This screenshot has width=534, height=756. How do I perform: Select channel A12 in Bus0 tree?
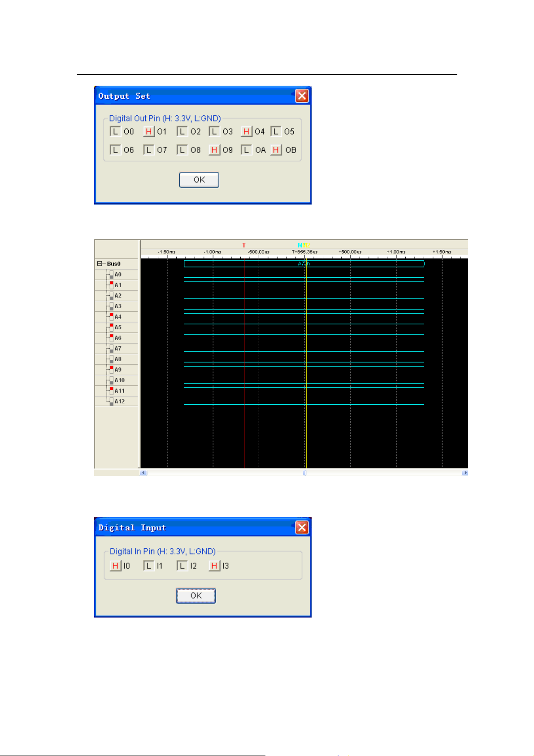point(119,402)
